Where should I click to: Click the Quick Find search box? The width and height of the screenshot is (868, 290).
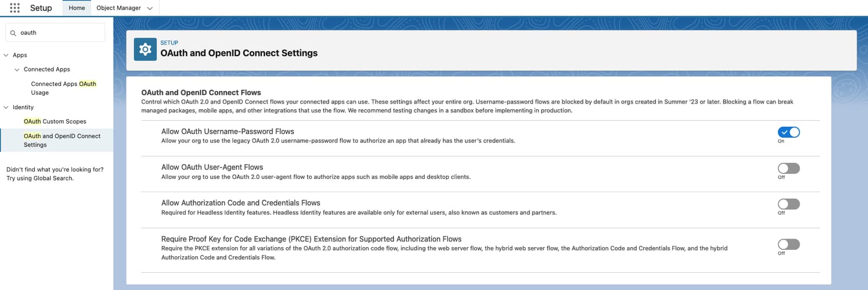click(55, 33)
